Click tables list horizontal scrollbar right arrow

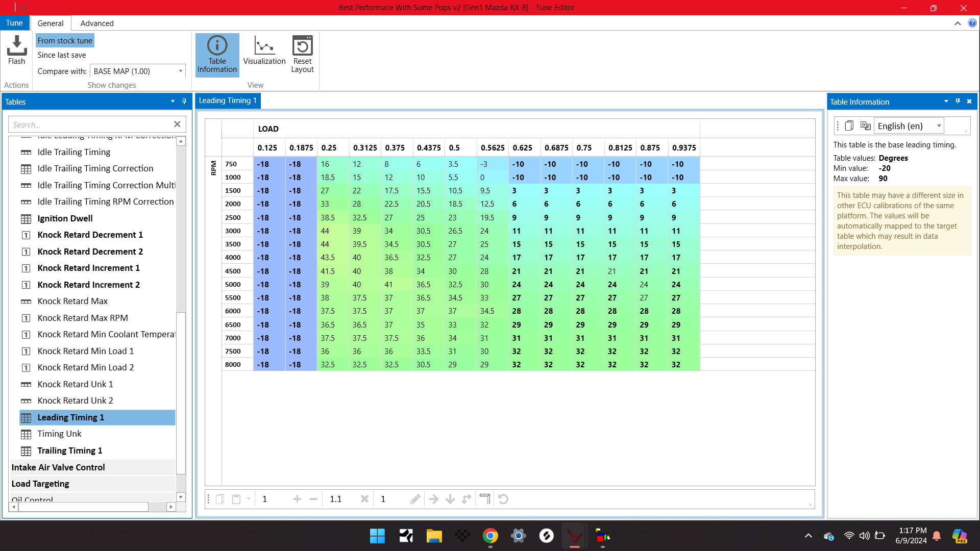[x=171, y=507]
